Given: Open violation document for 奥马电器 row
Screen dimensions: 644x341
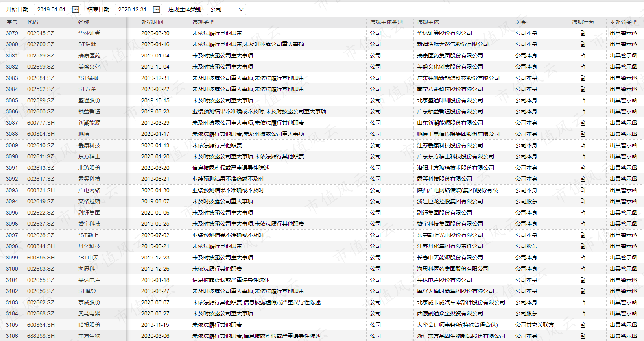Looking at the screenshot, I should (x=583, y=313).
